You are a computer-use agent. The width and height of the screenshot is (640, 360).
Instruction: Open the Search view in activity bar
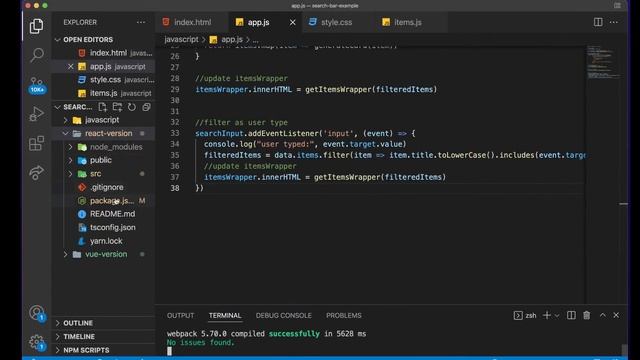pyautogui.click(x=36, y=55)
